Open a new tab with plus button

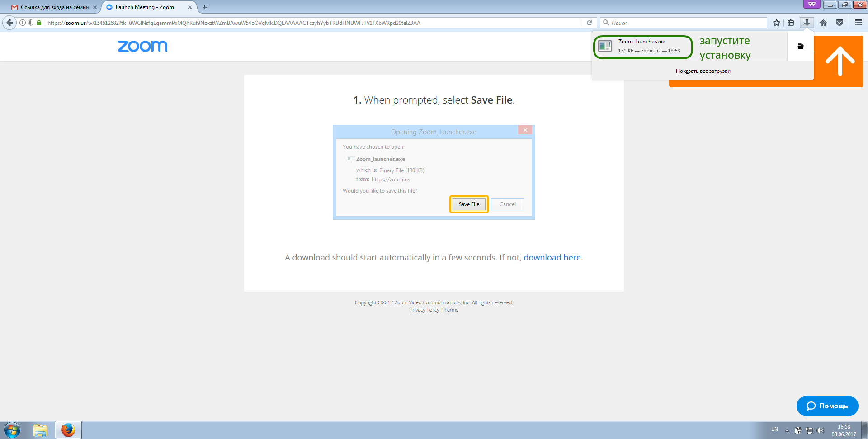coord(205,7)
